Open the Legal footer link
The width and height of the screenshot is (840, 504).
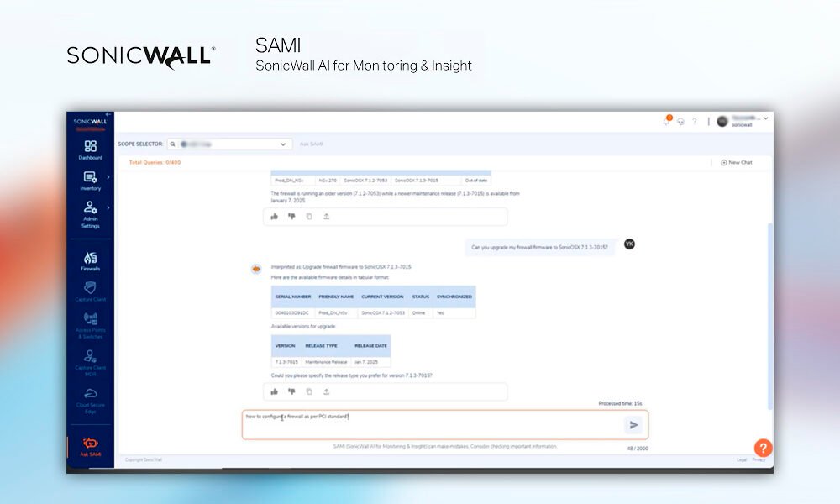point(742,460)
